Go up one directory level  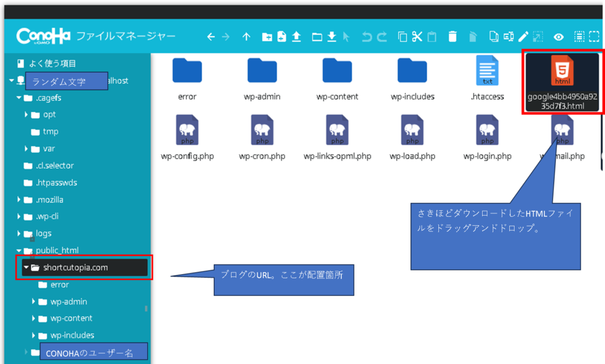coord(246,37)
